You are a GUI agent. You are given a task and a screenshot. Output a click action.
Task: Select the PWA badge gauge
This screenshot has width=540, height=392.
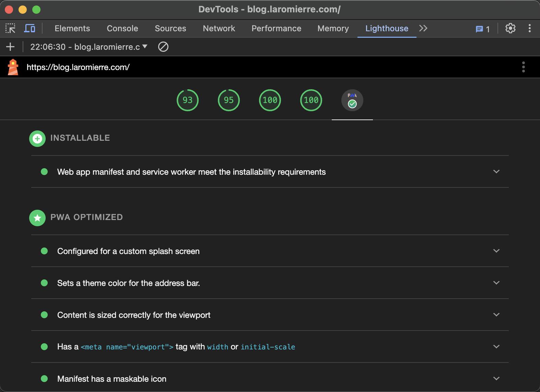pos(352,100)
